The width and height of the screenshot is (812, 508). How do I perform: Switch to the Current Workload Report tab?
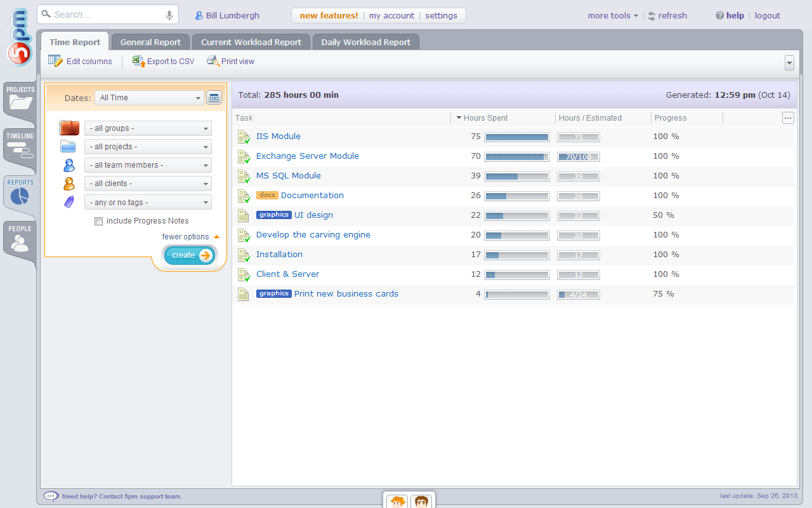point(251,42)
